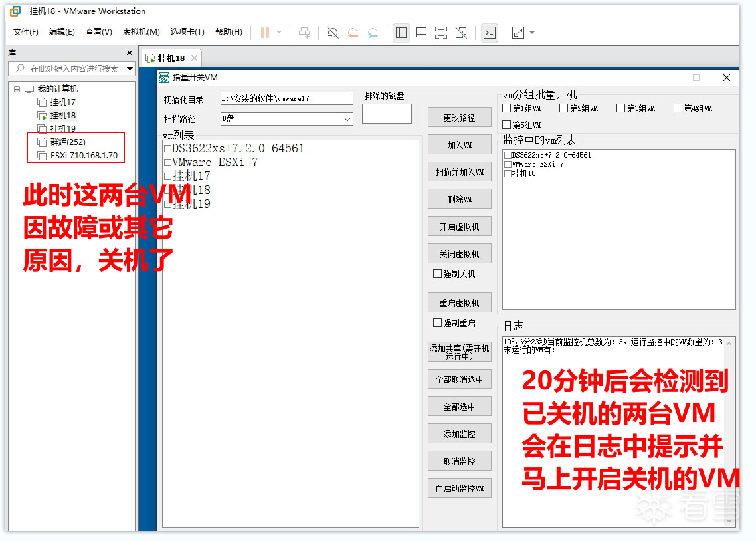Open the 查看(V) menu

99,32
